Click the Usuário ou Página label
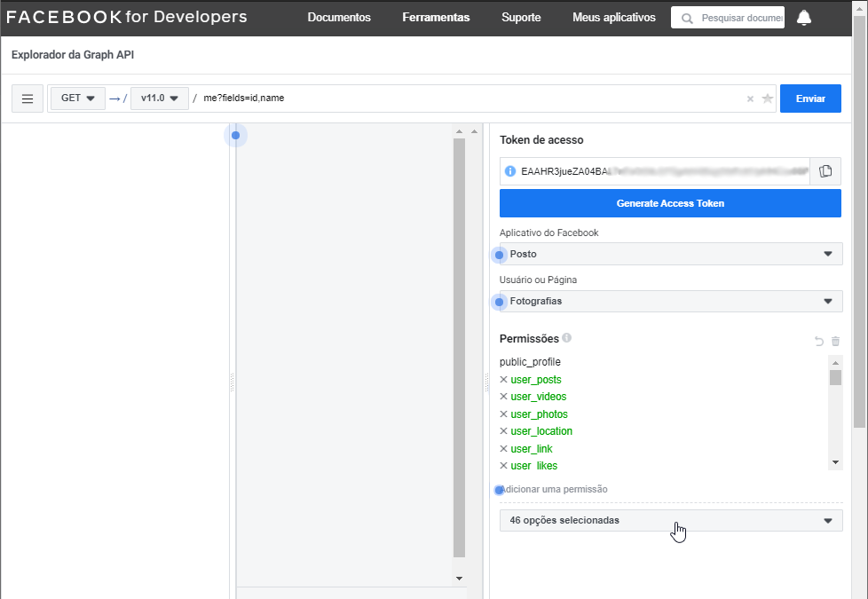The height and width of the screenshot is (599, 868). click(x=538, y=280)
